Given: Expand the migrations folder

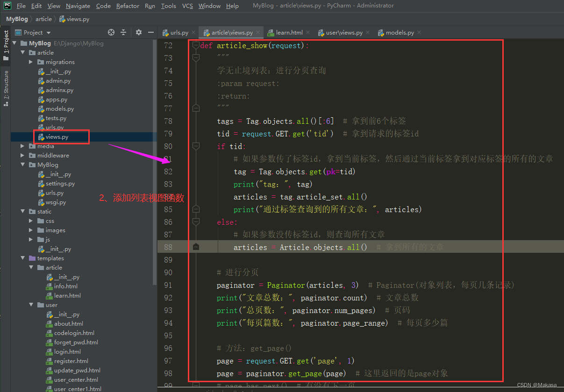Looking at the screenshot, I should [31, 62].
